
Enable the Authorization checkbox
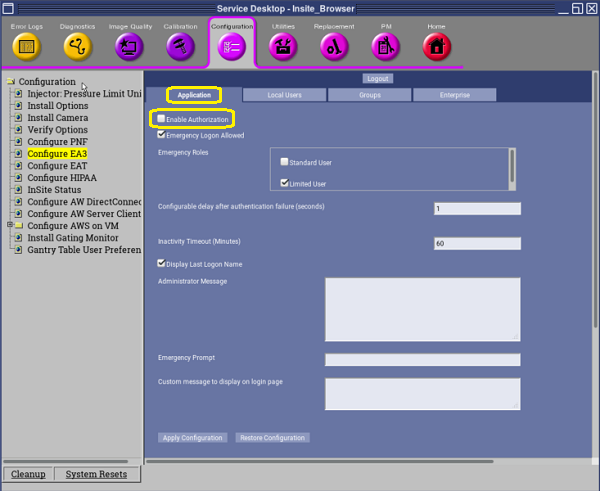point(162,120)
